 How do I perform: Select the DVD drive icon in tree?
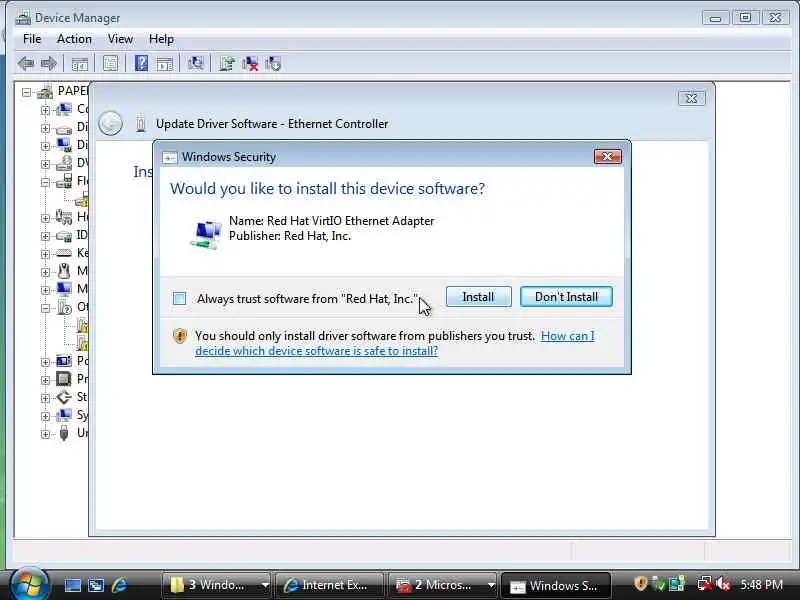tap(64, 163)
